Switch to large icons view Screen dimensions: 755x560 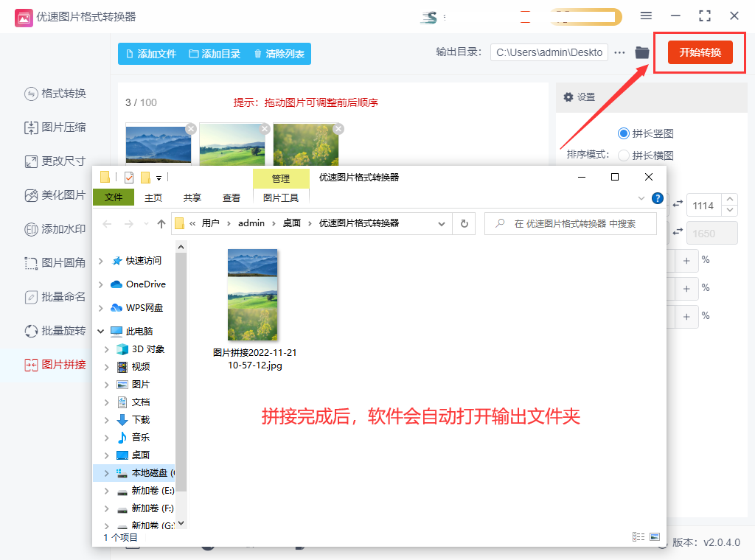coord(655,536)
